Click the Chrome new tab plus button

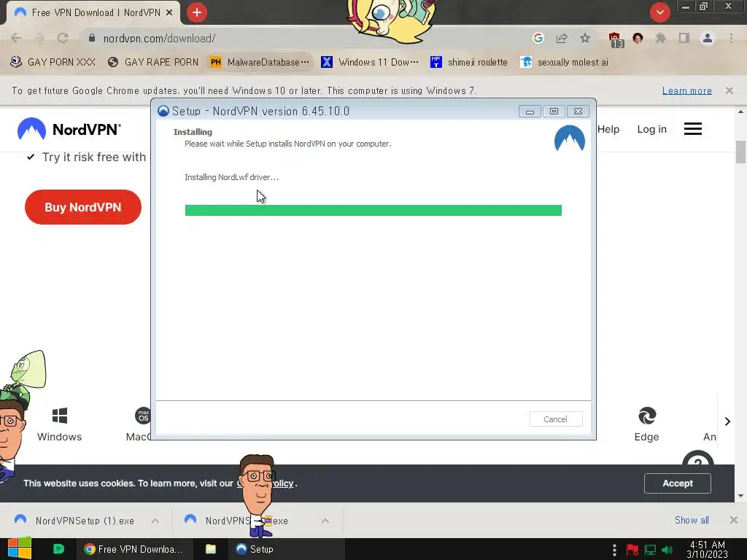point(197,12)
